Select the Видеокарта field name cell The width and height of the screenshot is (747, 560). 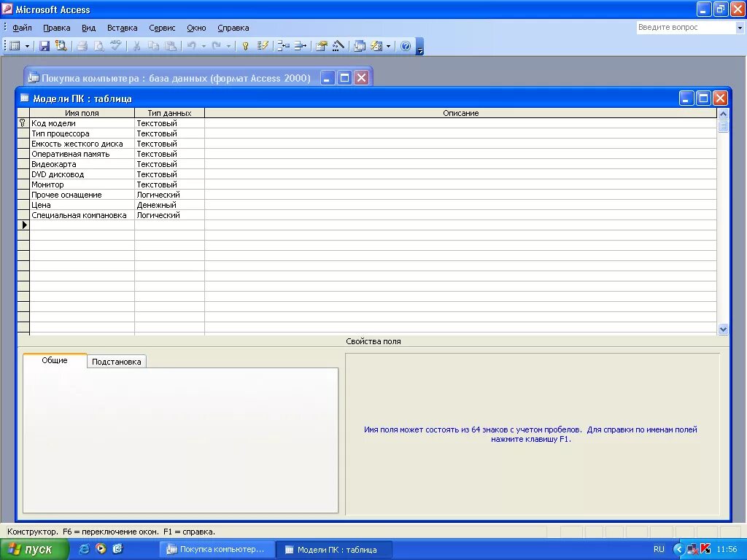point(82,164)
